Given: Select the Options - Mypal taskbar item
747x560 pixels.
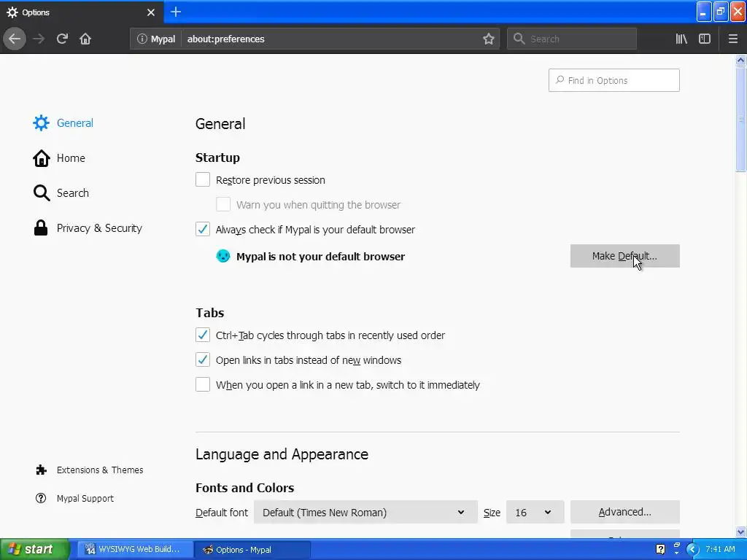Looking at the screenshot, I should click(252, 550).
